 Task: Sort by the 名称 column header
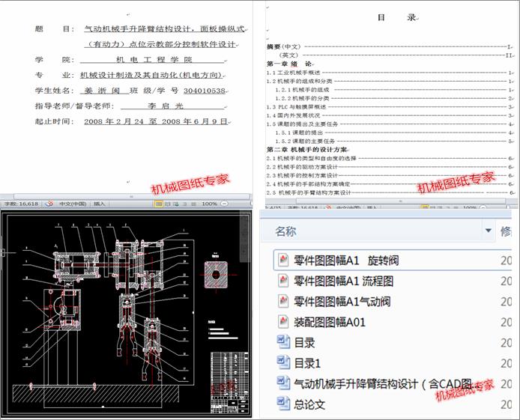[285, 231]
